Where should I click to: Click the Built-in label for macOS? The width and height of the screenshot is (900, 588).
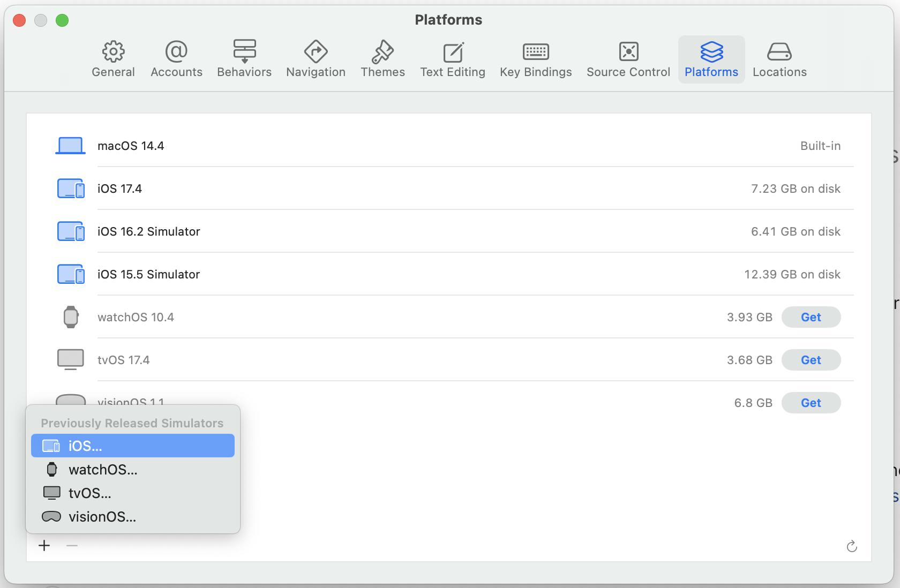coord(820,146)
